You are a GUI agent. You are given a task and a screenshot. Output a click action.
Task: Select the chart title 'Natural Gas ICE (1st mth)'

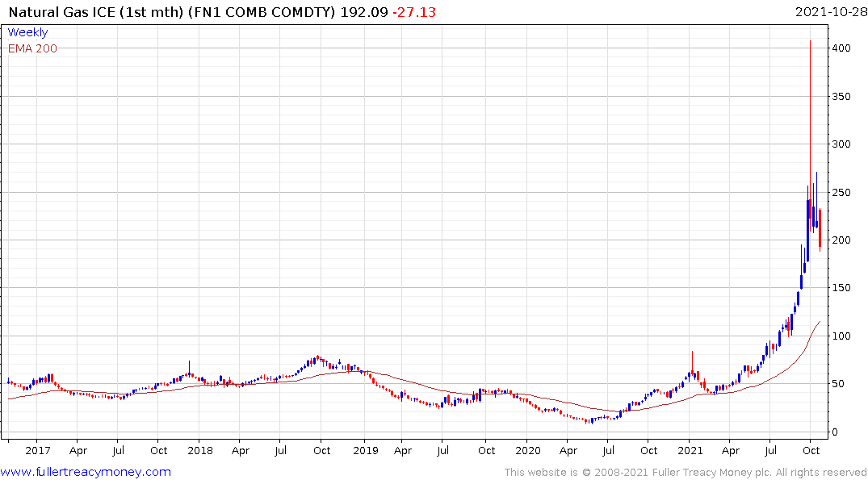pos(96,12)
